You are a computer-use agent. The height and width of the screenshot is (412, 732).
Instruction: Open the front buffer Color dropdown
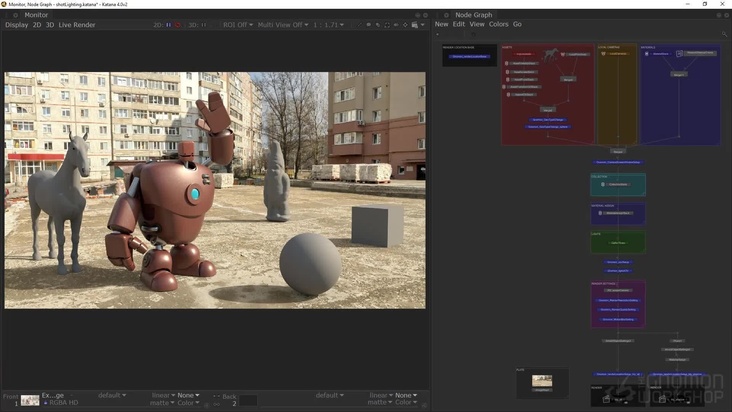click(x=188, y=403)
